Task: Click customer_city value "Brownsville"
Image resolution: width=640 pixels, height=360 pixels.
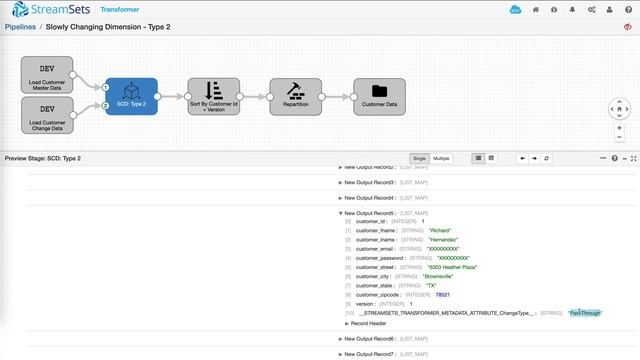Action: [x=438, y=276]
